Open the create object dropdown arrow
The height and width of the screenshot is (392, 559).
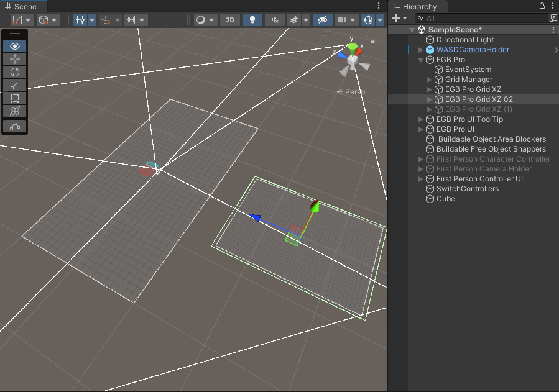point(405,18)
